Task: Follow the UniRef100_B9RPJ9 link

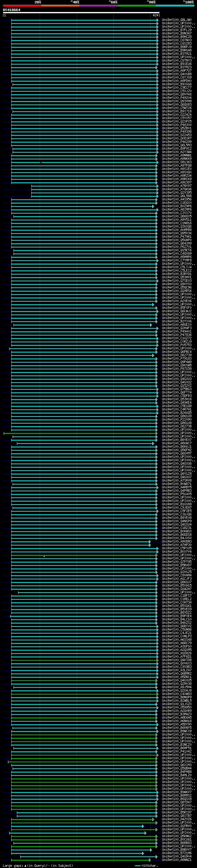Action: pyautogui.click(x=177, y=47)
